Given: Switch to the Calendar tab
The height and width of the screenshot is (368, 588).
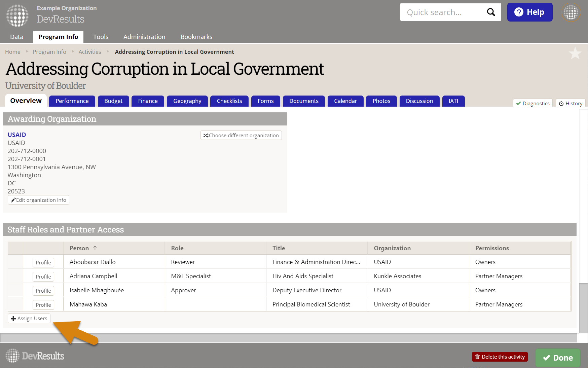Looking at the screenshot, I should [x=345, y=101].
